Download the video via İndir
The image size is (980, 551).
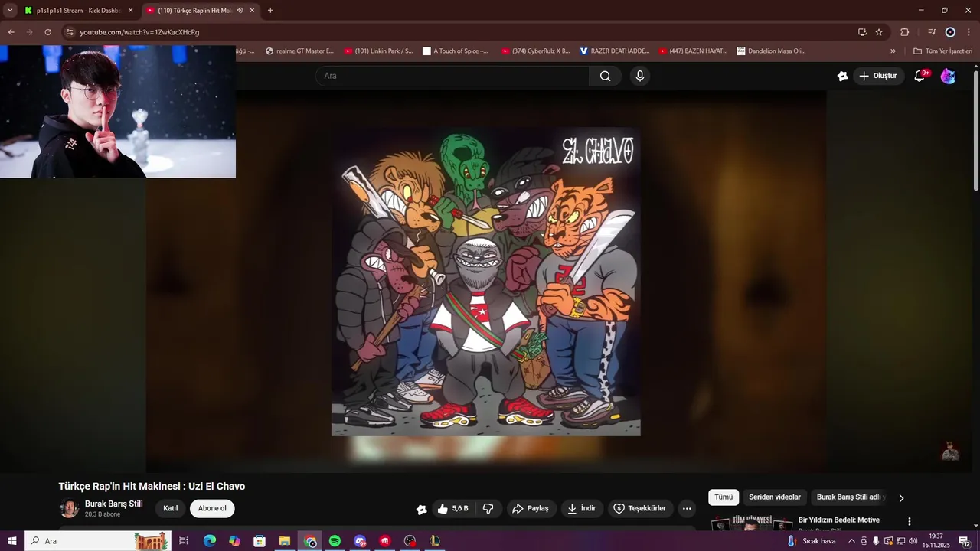click(581, 508)
